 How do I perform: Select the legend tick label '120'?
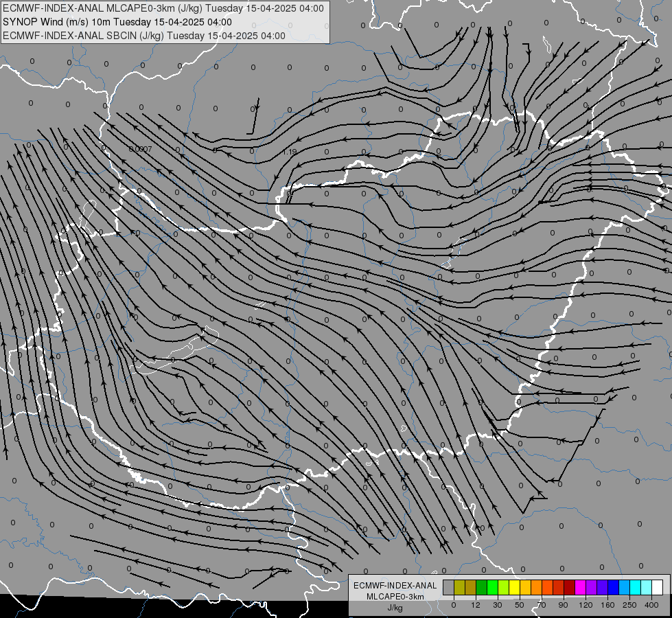(586, 605)
